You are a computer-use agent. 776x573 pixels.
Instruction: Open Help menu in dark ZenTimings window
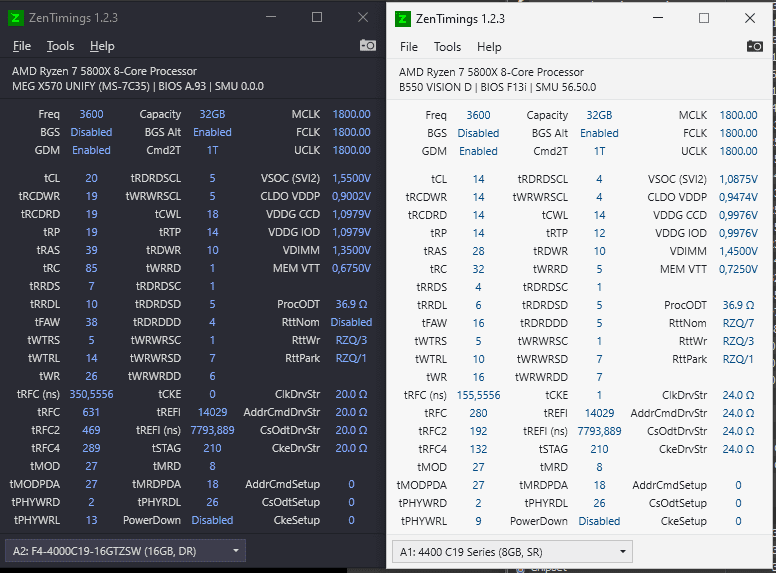pos(102,46)
